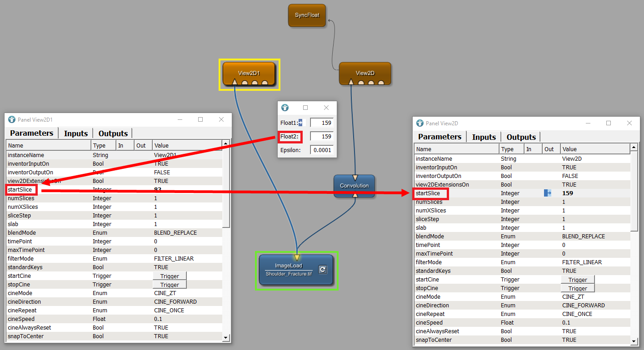Click the View2D1 module node
644x350 pixels.
pyautogui.click(x=249, y=73)
